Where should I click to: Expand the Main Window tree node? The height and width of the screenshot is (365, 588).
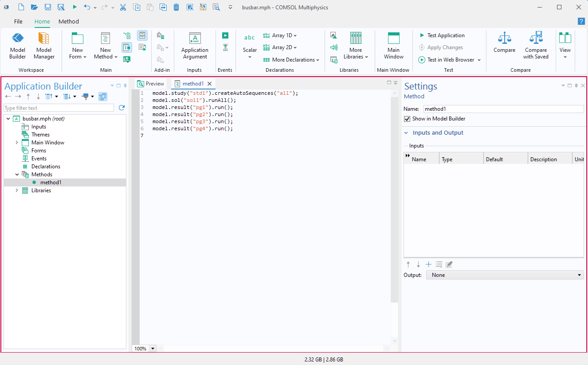tap(17, 143)
